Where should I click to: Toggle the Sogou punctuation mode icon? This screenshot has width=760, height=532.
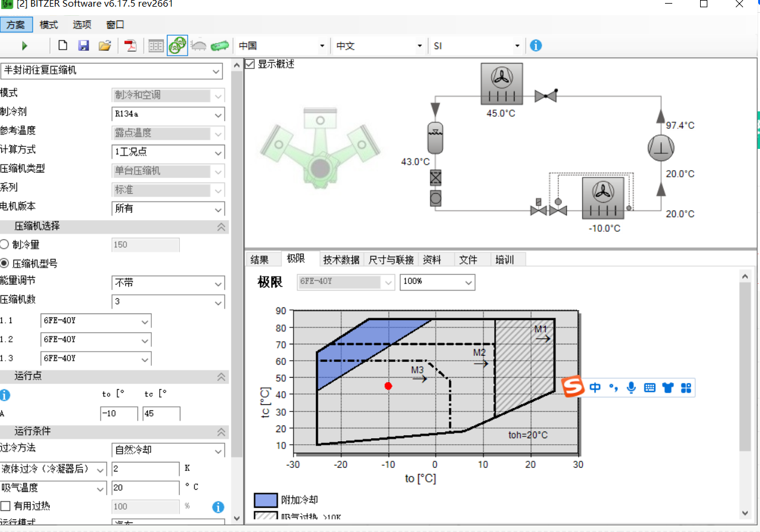tap(614, 387)
